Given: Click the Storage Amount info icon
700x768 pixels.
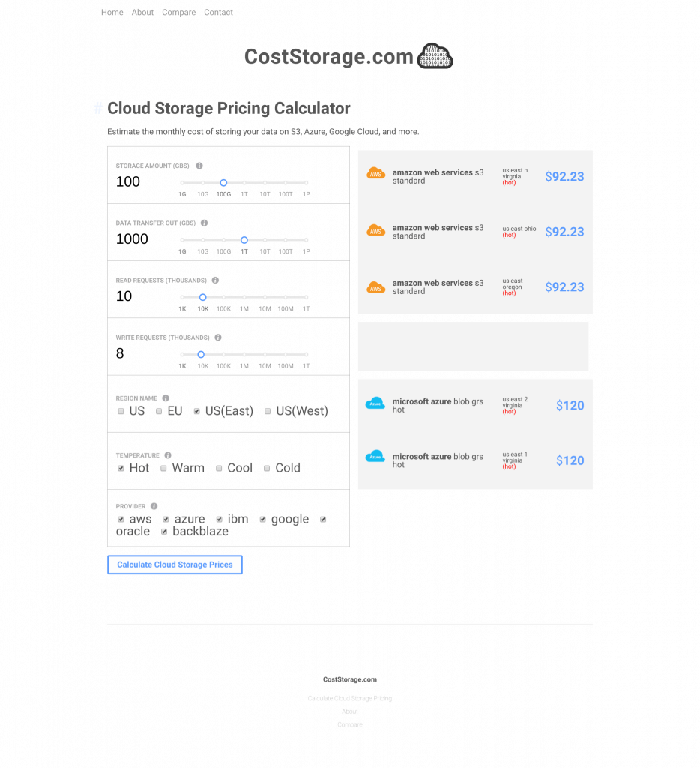Looking at the screenshot, I should [x=199, y=166].
